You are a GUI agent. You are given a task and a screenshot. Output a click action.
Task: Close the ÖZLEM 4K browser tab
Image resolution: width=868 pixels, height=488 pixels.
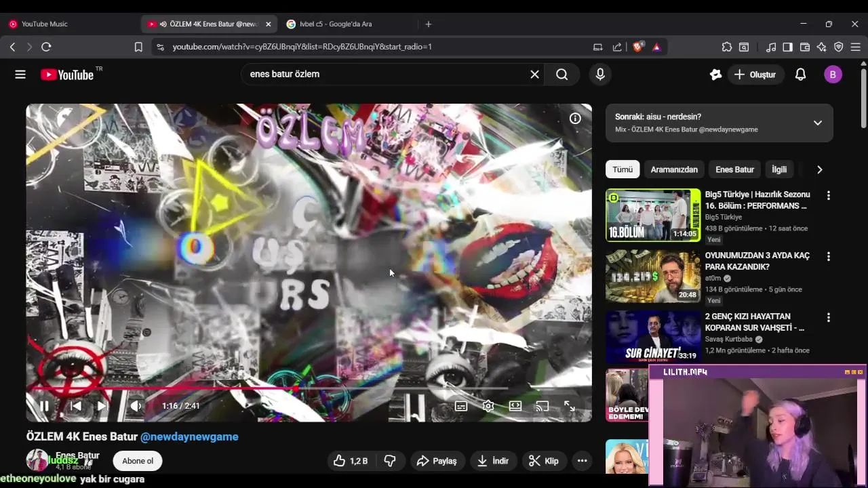click(269, 24)
